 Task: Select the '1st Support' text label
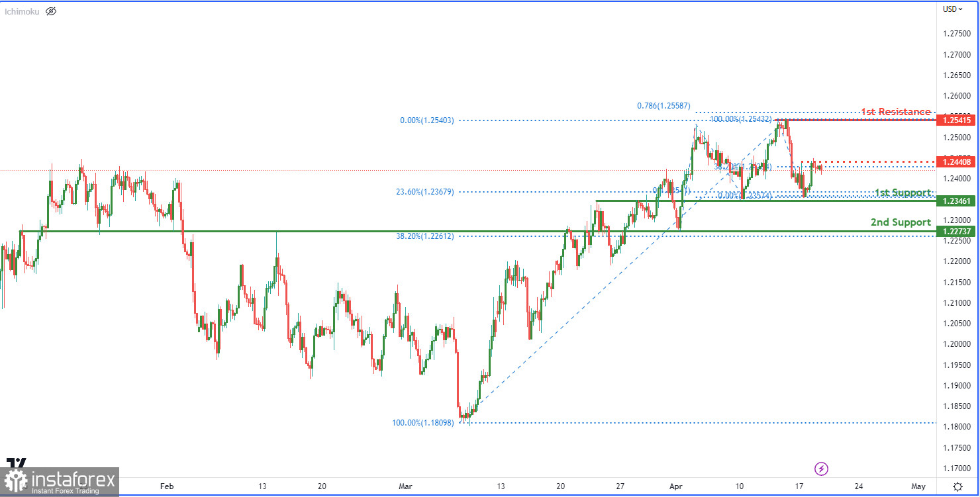[x=903, y=193]
